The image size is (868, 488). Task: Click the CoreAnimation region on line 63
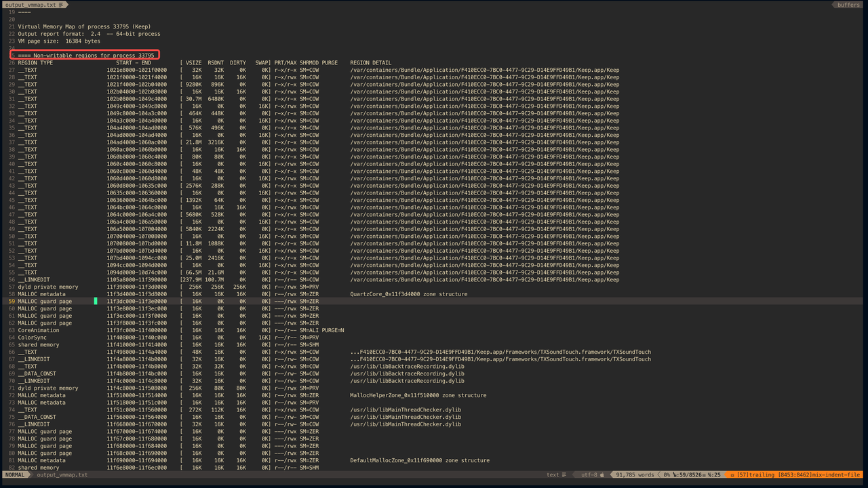(38, 330)
